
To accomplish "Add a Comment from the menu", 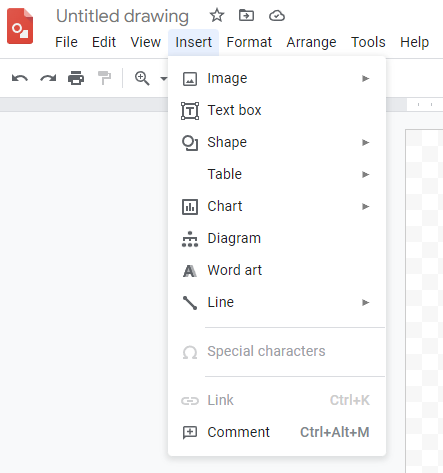I will (277, 432).
